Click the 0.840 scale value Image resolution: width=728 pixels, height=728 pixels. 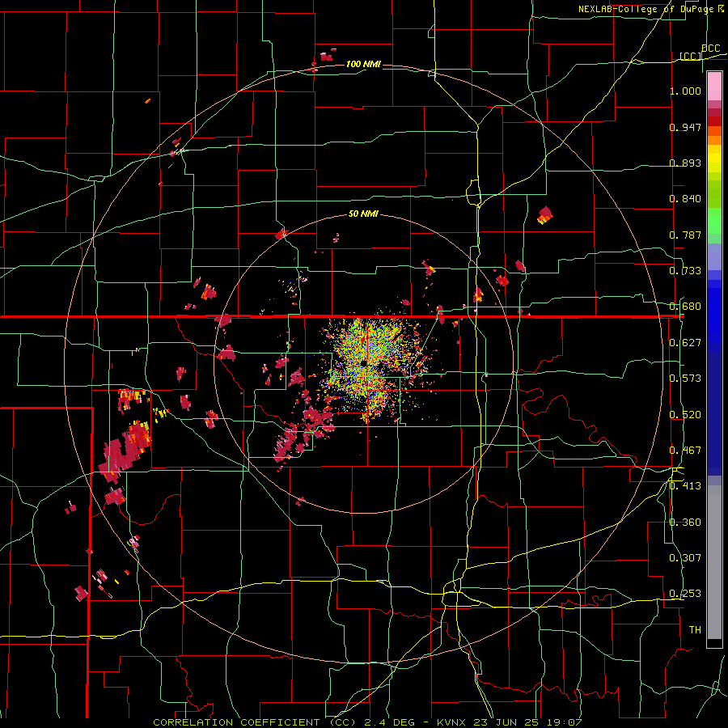[x=685, y=199]
